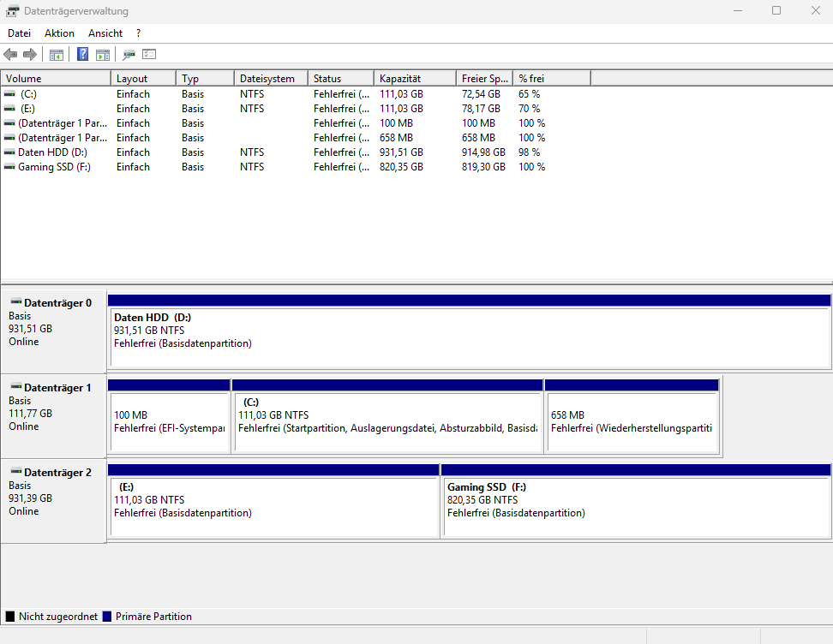Sort by the Freier Sp... column header
833x644 pixels.
(484, 79)
